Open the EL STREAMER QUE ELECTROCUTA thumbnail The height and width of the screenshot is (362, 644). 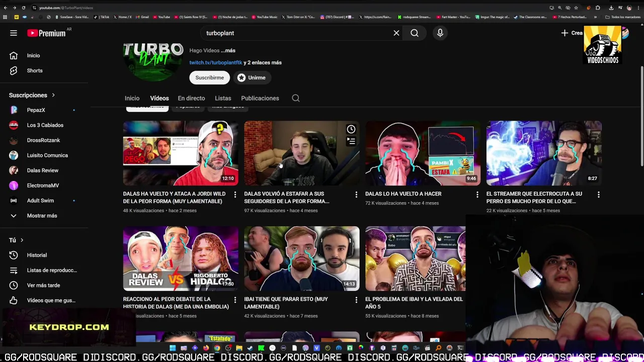tap(544, 153)
